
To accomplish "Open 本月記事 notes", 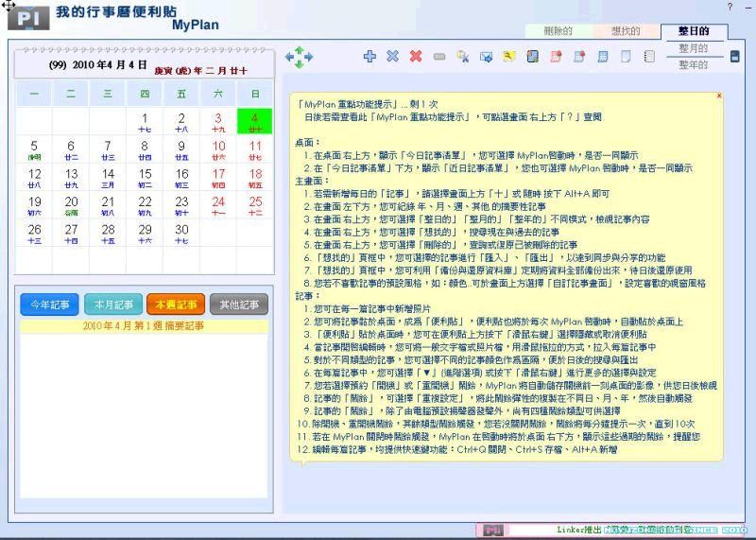I will pyautogui.click(x=113, y=305).
